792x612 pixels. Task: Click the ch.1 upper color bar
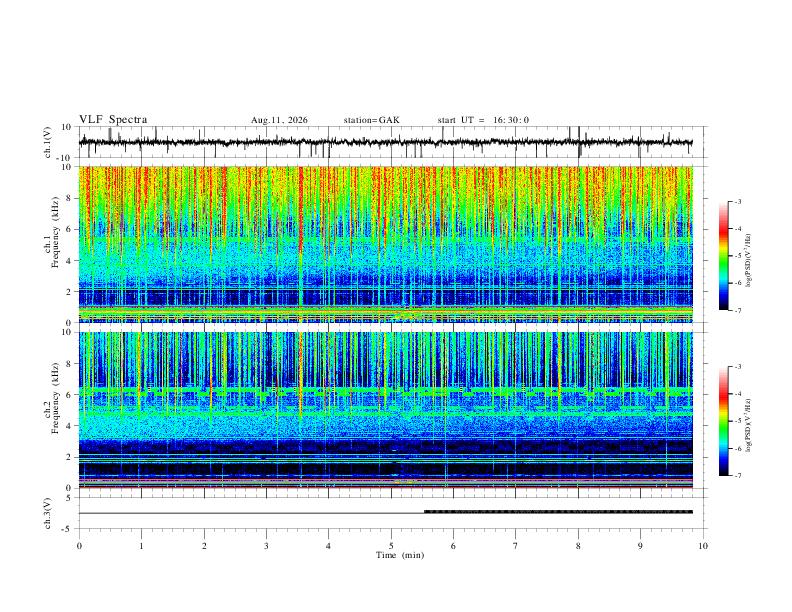point(724,256)
